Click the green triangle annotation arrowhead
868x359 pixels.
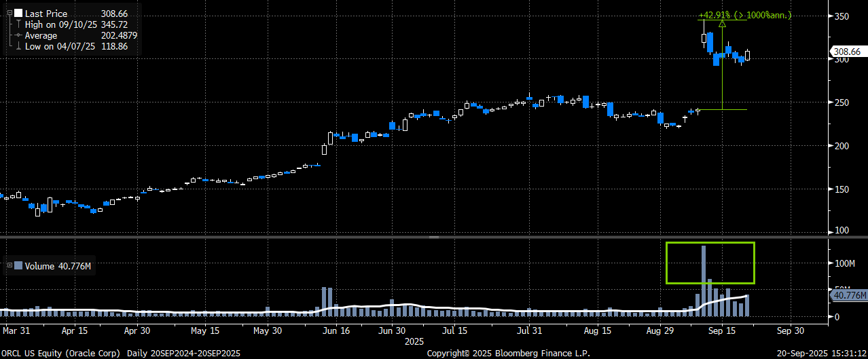722,24
